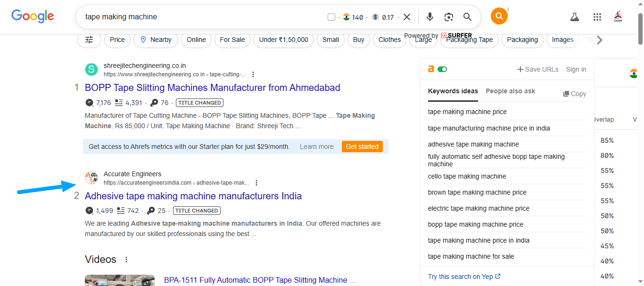
Task: Select the Images filter chip
Action: pos(562,40)
